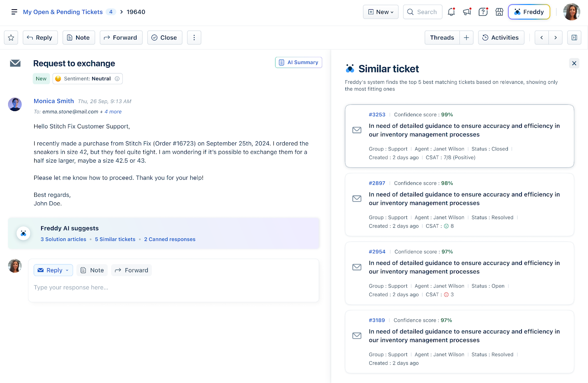Click the email envelope icon beside ticket title
Viewport: 588px width, 383px height.
pos(15,63)
